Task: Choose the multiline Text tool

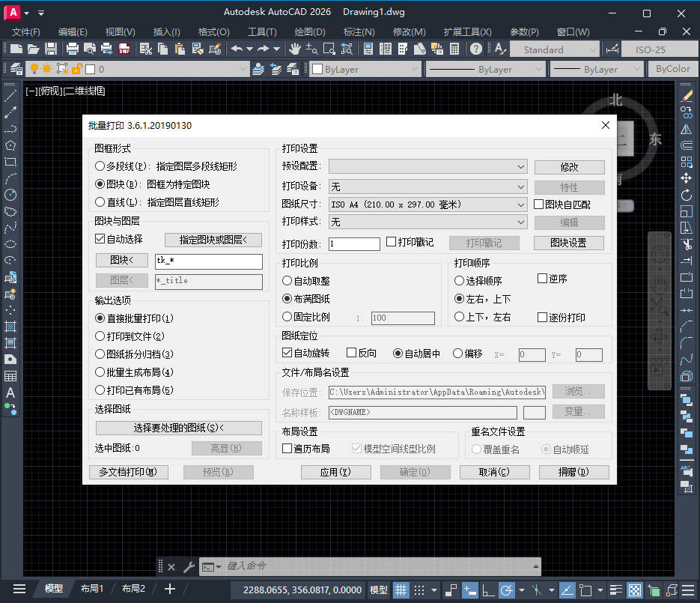Action: pyautogui.click(x=10, y=393)
